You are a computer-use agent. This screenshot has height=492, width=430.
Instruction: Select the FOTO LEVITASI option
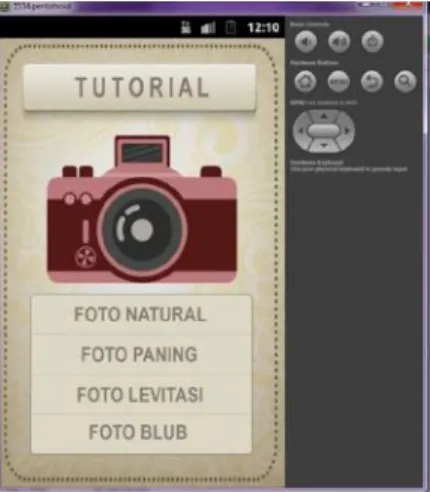click(x=141, y=394)
